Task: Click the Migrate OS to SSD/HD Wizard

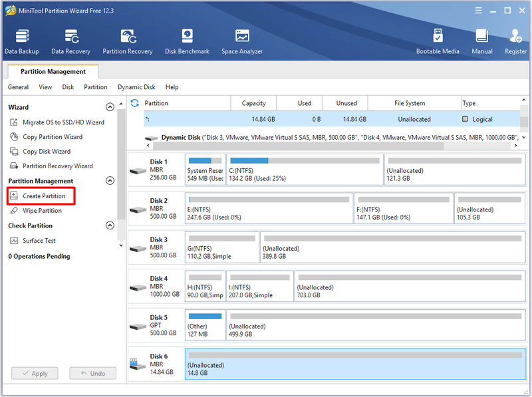Action: 57,122
